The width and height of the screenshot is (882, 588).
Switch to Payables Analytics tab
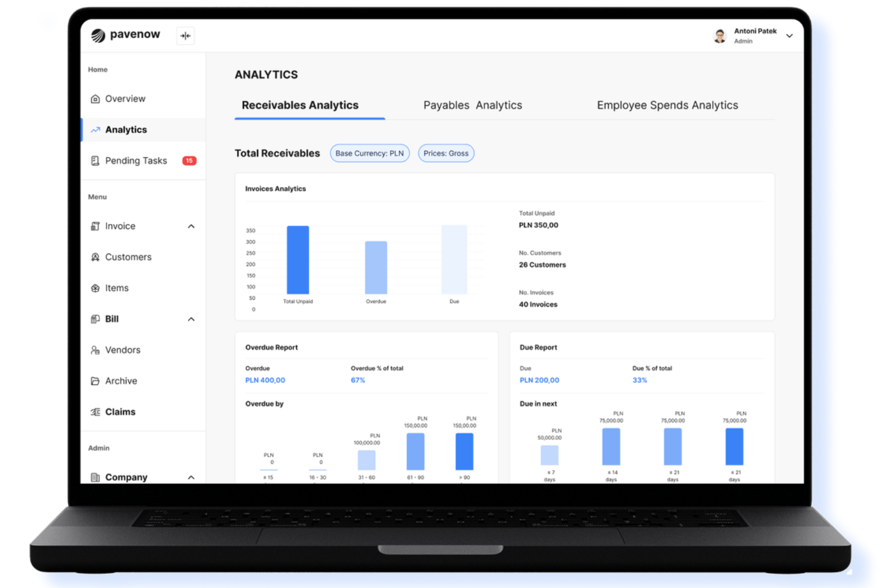(473, 105)
